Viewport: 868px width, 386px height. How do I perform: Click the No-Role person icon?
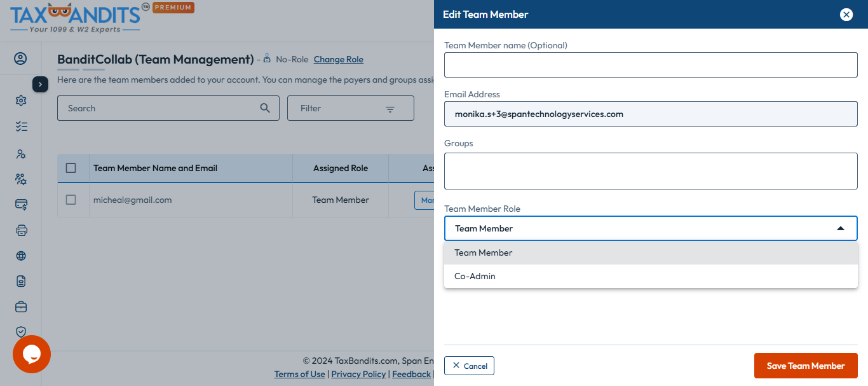(x=267, y=59)
